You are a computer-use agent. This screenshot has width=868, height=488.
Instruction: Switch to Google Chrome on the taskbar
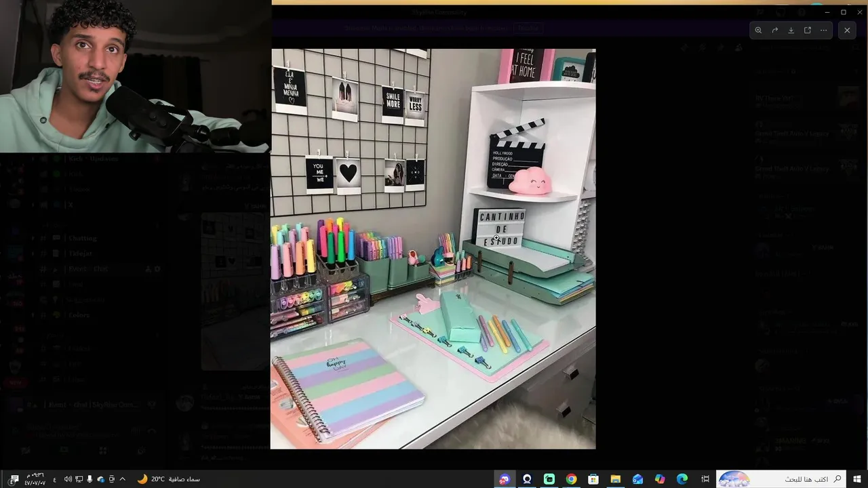[571, 479]
